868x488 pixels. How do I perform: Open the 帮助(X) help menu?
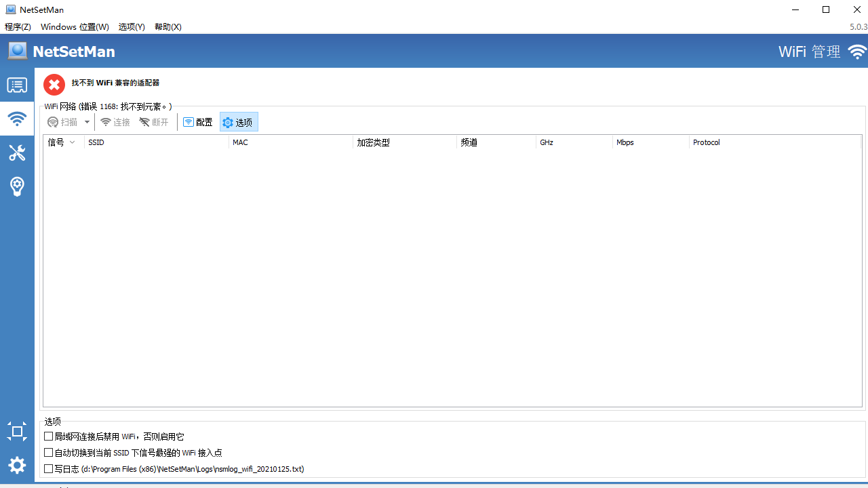167,26
